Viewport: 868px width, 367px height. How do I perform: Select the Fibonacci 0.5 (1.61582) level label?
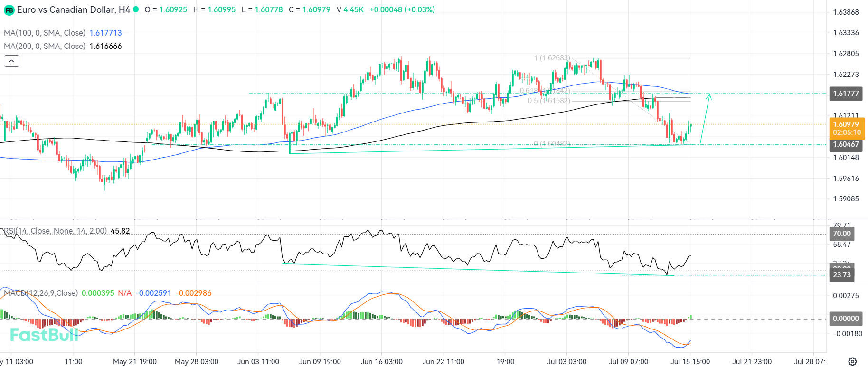tap(549, 101)
